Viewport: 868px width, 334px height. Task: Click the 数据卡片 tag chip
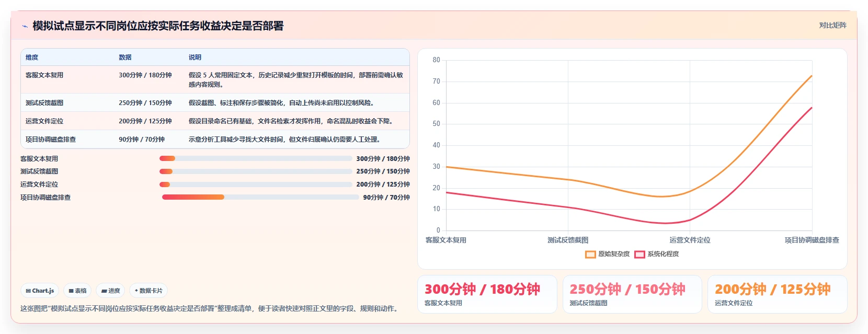click(149, 291)
